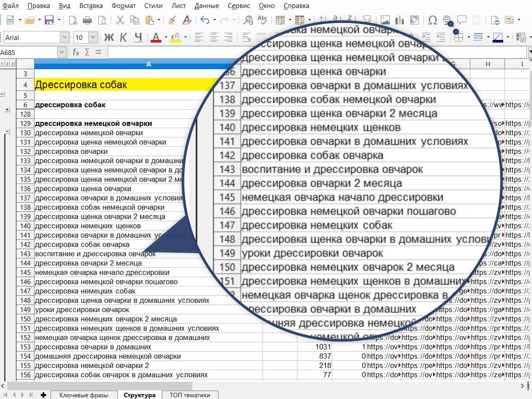Create a new spreadsheet document
Screen dimensions: 532x399
[10, 20]
